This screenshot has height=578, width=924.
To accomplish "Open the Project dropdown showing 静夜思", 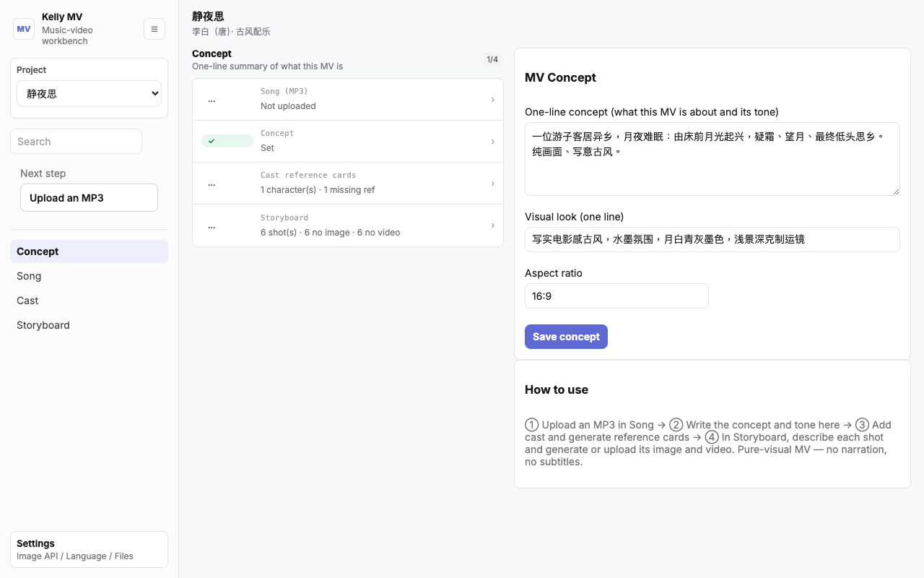I will coord(89,94).
